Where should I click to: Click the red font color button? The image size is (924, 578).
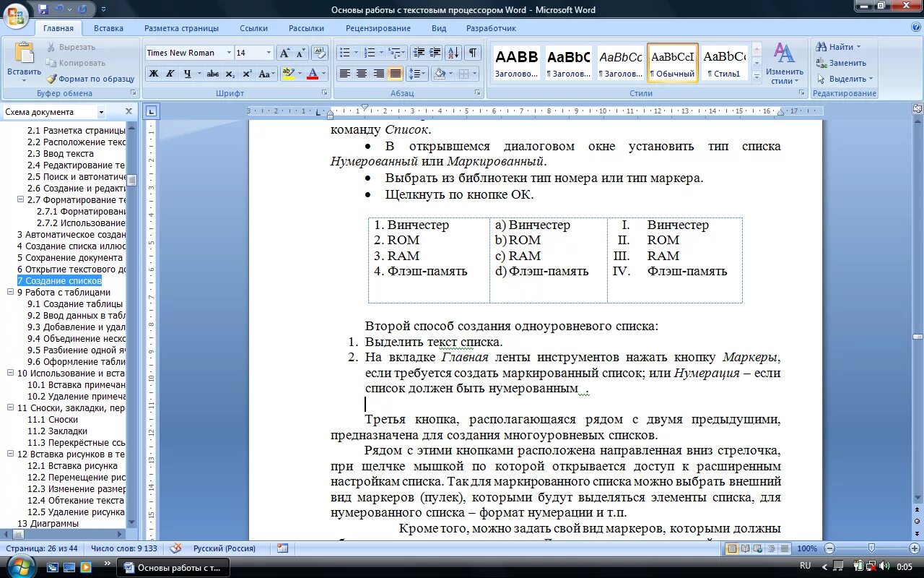(313, 74)
